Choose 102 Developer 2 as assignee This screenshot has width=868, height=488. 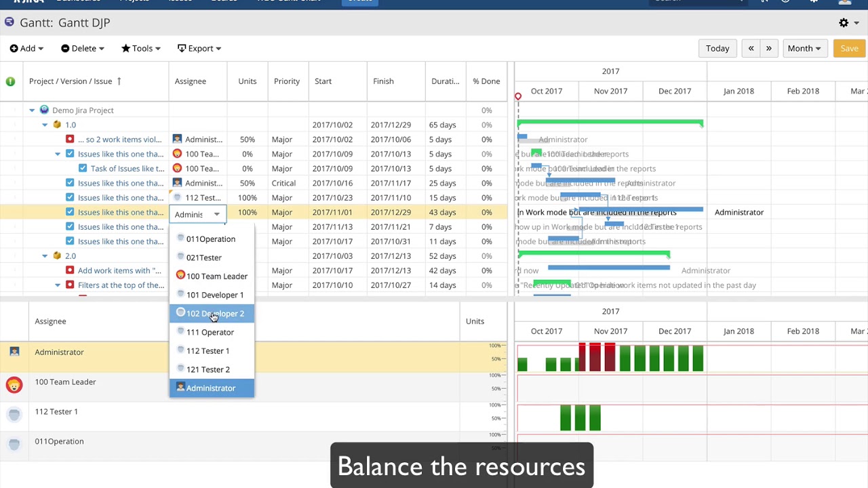(x=212, y=313)
